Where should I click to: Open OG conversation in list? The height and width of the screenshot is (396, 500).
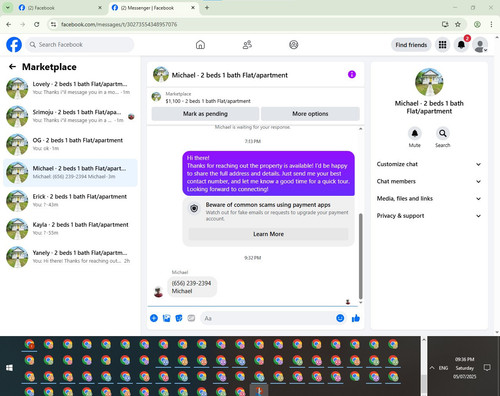click(70, 144)
